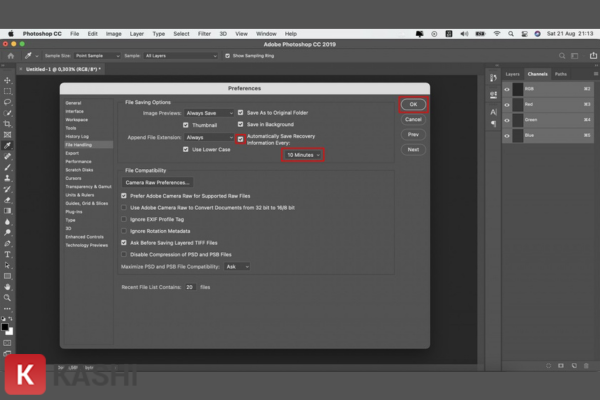Switch to the Paths tab
Image resolution: width=600 pixels, height=400 pixels.
(x=561, y=74)
